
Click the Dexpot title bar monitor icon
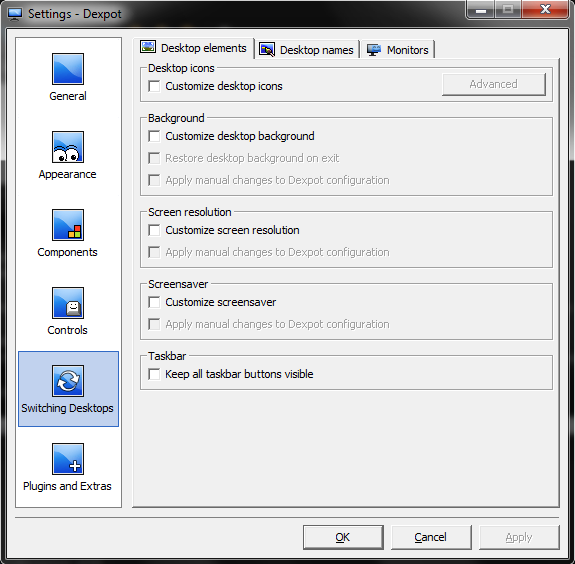(15, 14)
